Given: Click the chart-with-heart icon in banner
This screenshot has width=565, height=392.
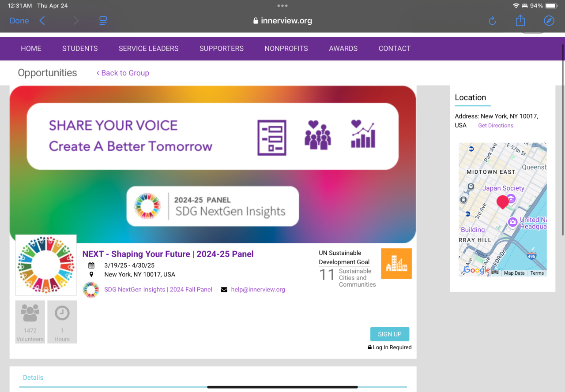Looking at the screenshot, I should point(363,134).
